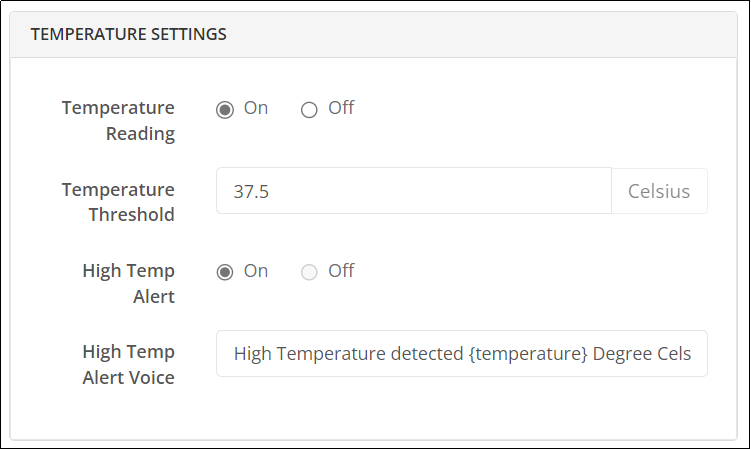Click the TEMPERATURE SETTINGS panel header
The image size is (751, 449).
[x=373, y=35]
